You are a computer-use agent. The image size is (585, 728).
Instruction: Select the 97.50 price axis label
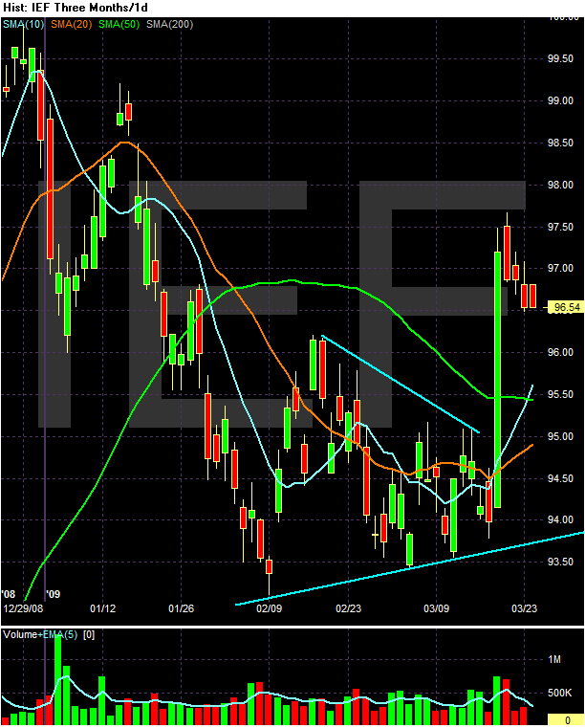[x=560, y=227]
